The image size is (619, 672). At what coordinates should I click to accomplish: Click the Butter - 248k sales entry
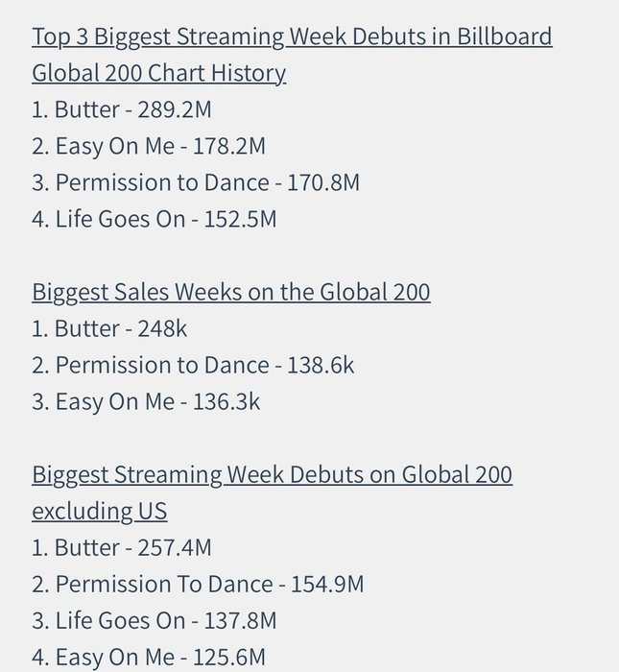[x=109, y=328]
